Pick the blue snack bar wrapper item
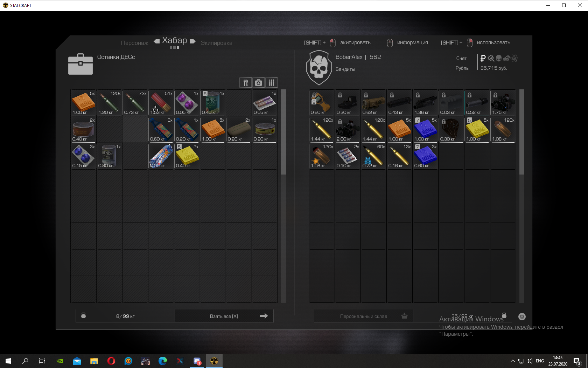588x368 pixels. point(161,156)
